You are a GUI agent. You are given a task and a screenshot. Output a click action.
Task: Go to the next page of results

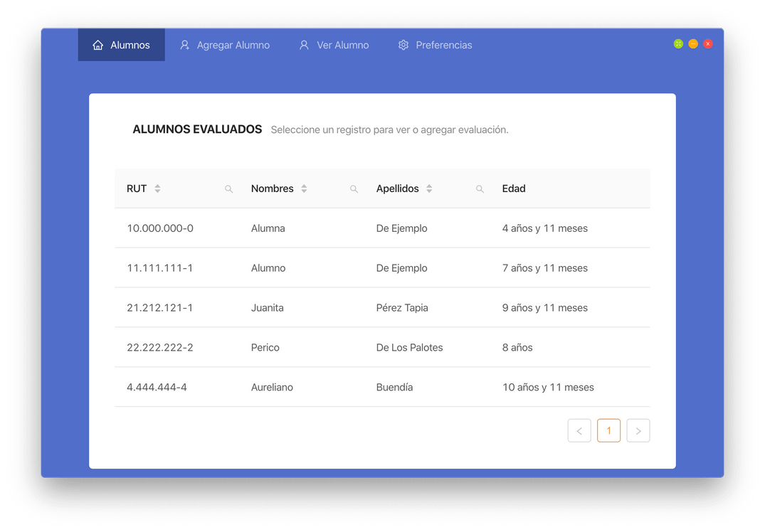tap(638, 430)
